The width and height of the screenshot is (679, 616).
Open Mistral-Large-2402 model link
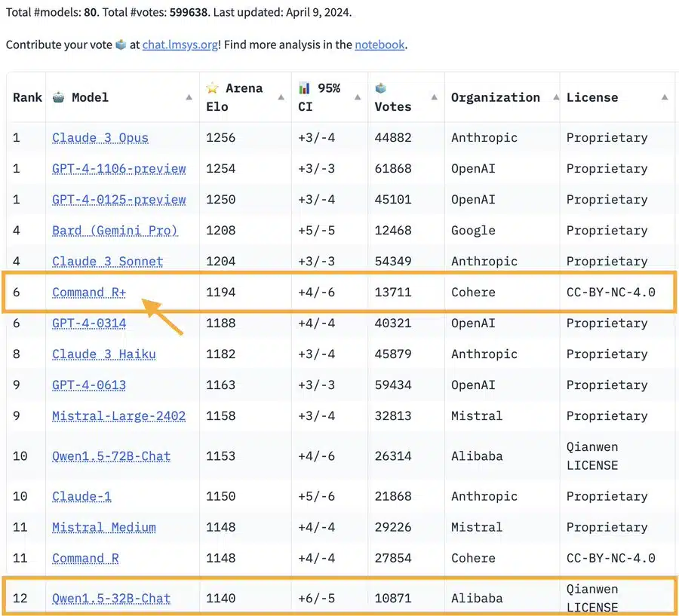pos(118,416)
